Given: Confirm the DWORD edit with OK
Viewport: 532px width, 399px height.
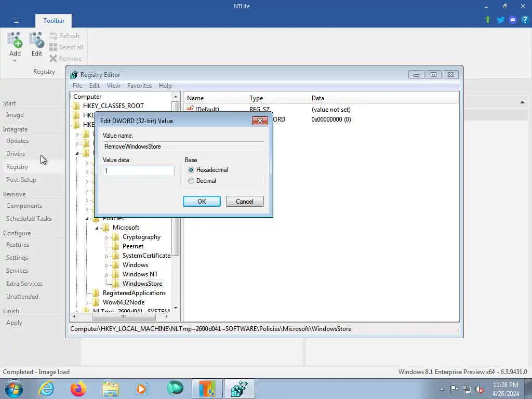Looking at the screenshot, I should 202,201.
